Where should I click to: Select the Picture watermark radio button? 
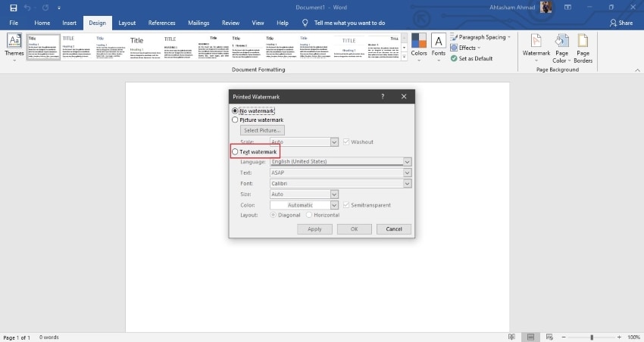[235, 120]
